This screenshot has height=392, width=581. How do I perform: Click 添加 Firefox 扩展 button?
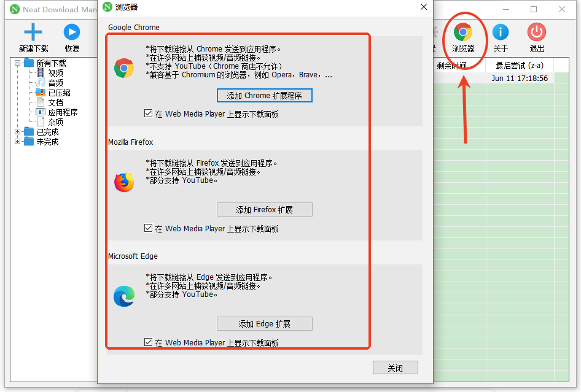[265, 210]
